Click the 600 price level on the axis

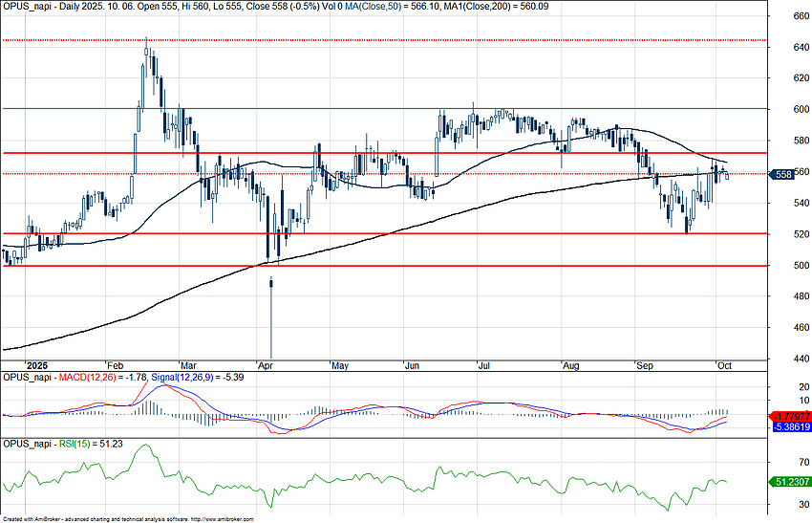[x=791, y=109]
